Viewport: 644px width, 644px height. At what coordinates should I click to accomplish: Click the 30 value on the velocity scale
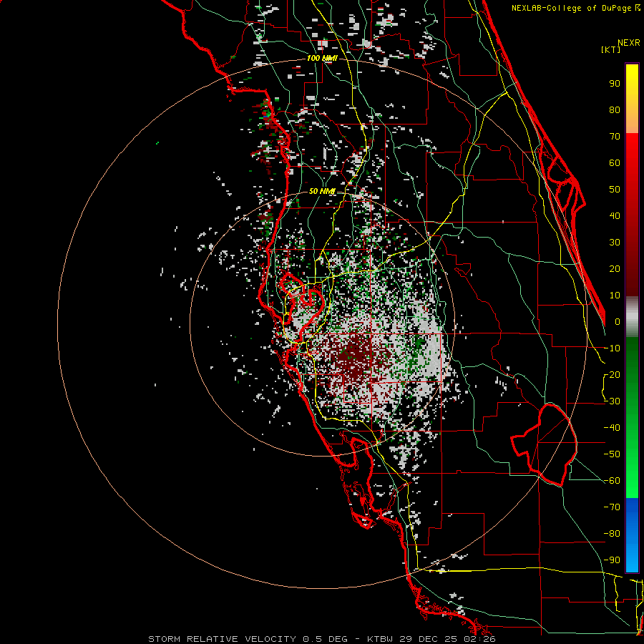click(x=615, y=243)
